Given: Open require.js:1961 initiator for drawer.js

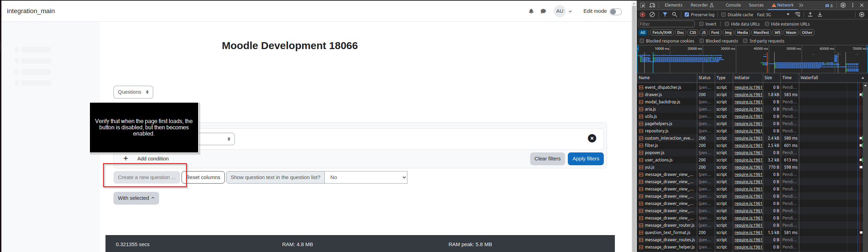Looking at the screenshot, I should [x=748, y=95].
